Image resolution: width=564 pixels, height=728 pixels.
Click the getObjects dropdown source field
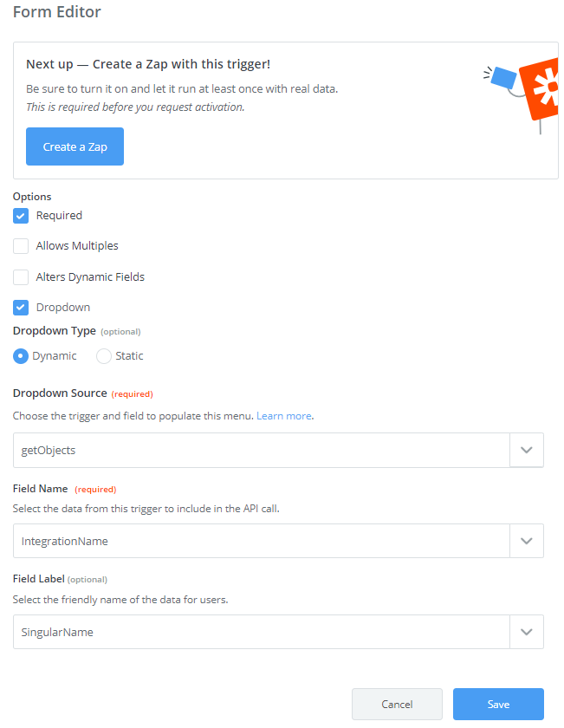(x=262, y=450)
